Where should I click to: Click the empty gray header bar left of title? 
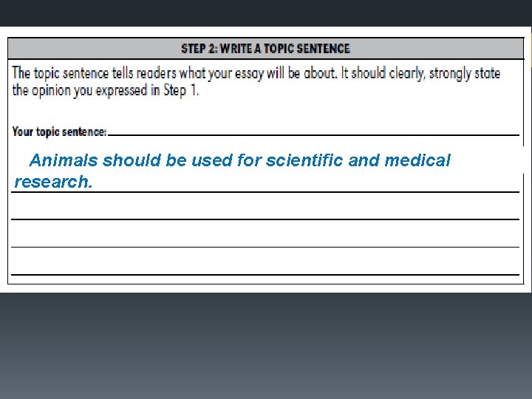[94, 49]
